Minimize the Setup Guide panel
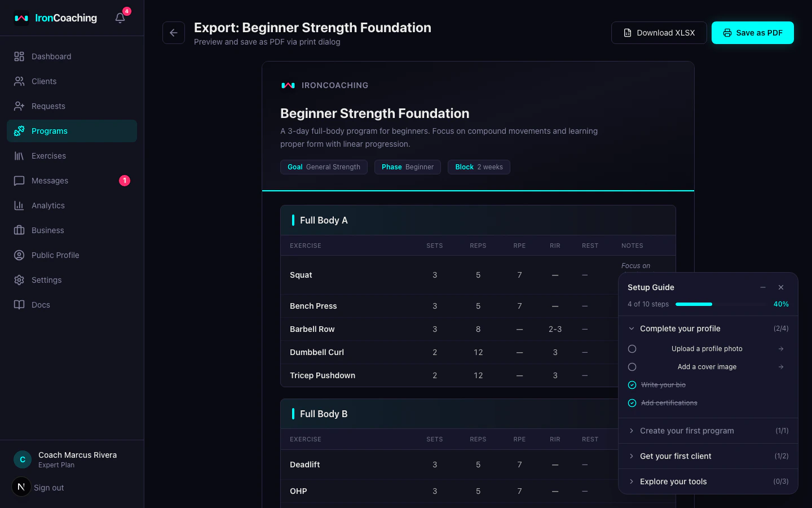 click(763, 287)
